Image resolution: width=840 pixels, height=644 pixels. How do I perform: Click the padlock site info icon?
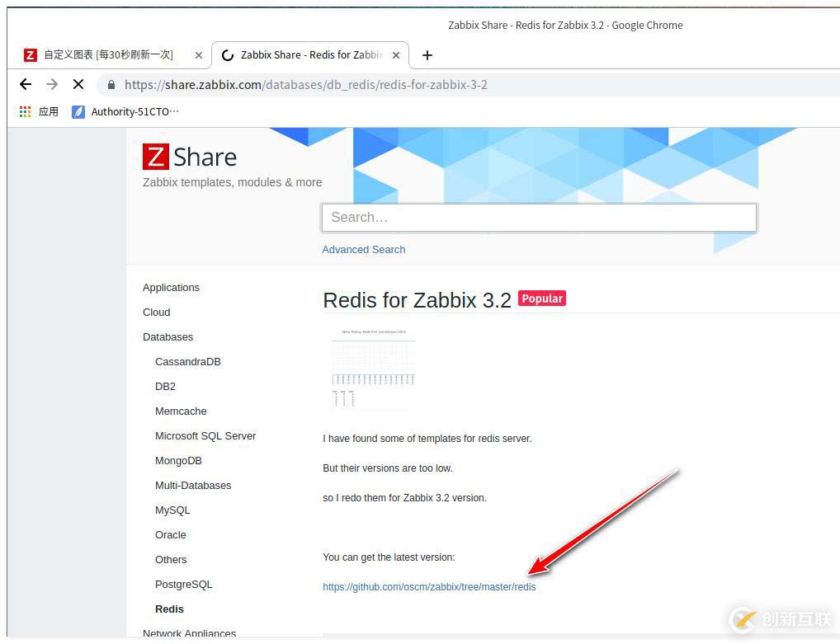tap(111, 85)
